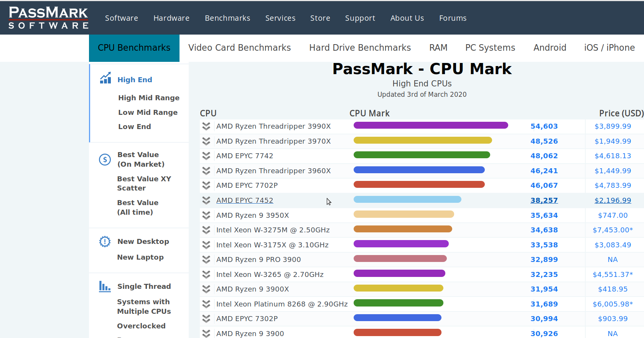
Task: Expand details for AMD EPYC 7302P
Action: point(206,319)
